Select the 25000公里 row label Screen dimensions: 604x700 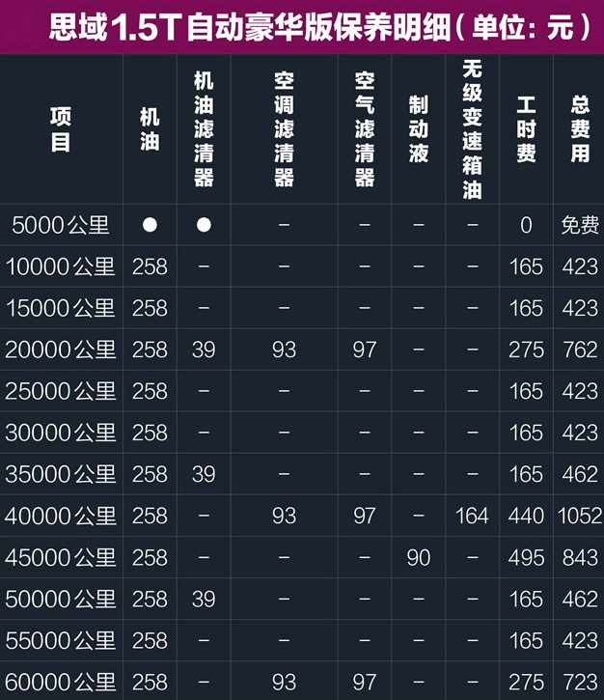[x=61, y=391]
